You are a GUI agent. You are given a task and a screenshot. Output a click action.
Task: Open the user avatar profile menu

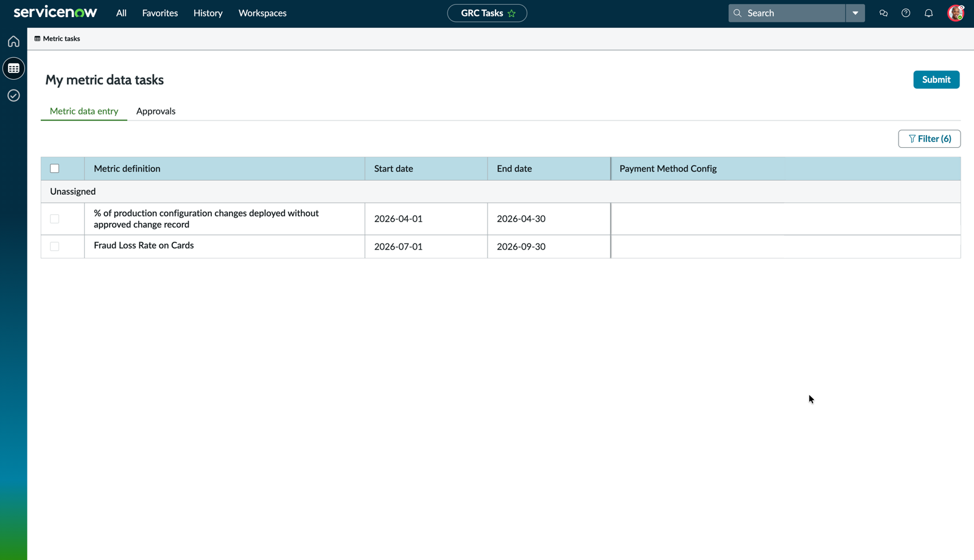coord(956,13)
